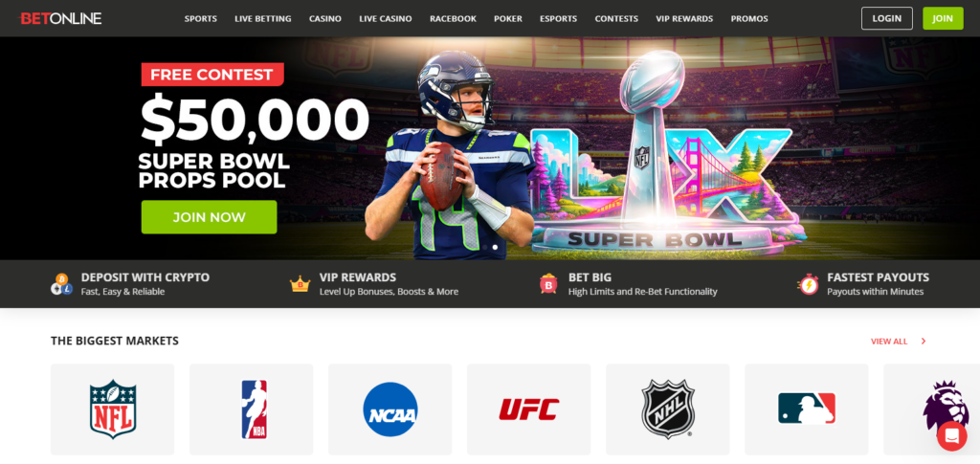Select the second banner carousel dot
980x464 pixels.
point(495,247)
